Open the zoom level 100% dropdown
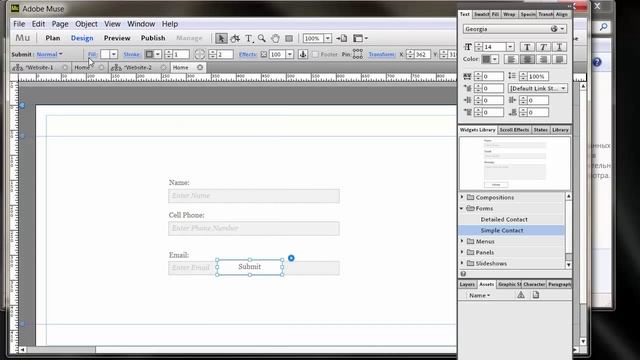The image size is (640, 360). tap(327, 38)
